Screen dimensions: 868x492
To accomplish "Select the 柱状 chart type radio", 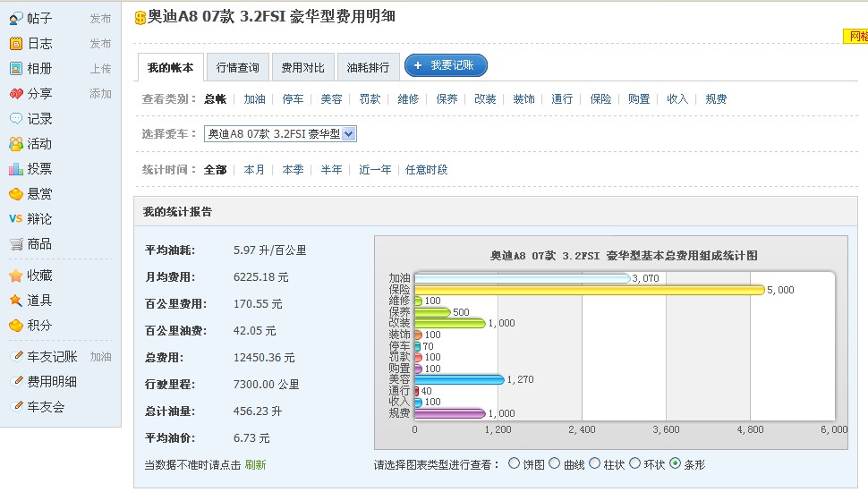I will pos(594,463).
